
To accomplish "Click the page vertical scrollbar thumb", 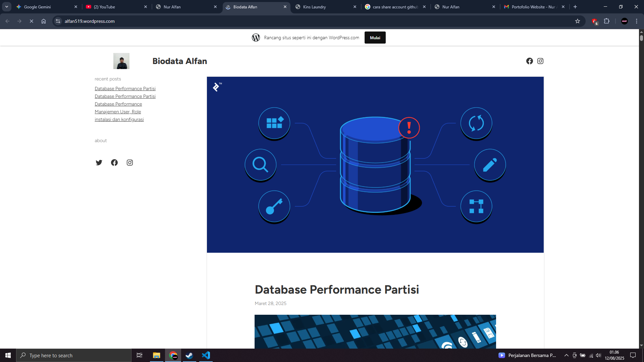I will (641, 38).
